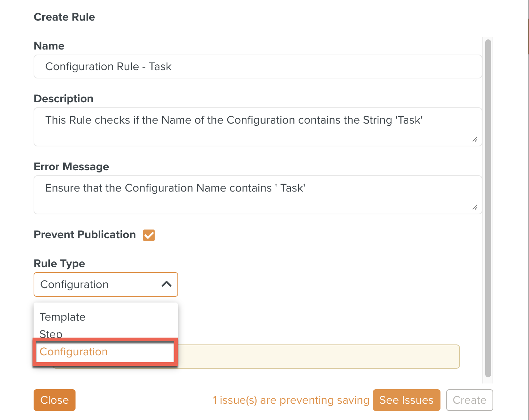Click the Error Message resize handle
The image size is (529, 420).
(x=475, y=207)
